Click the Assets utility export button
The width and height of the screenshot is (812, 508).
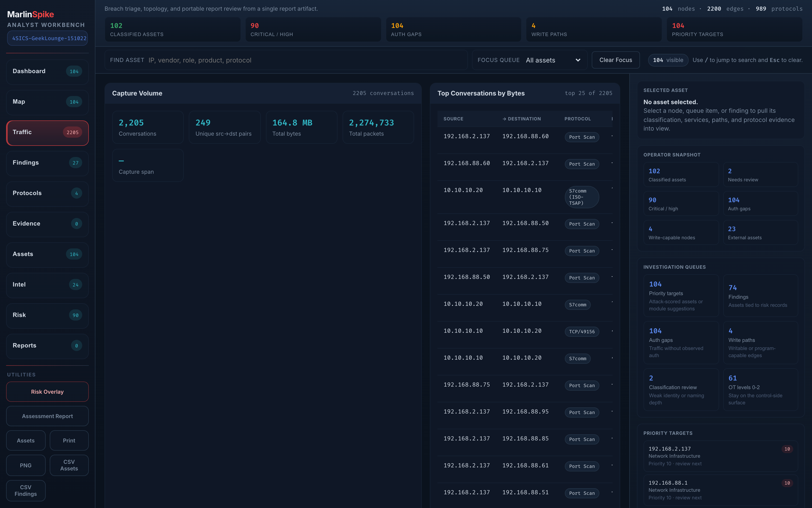tap(26, 440)
